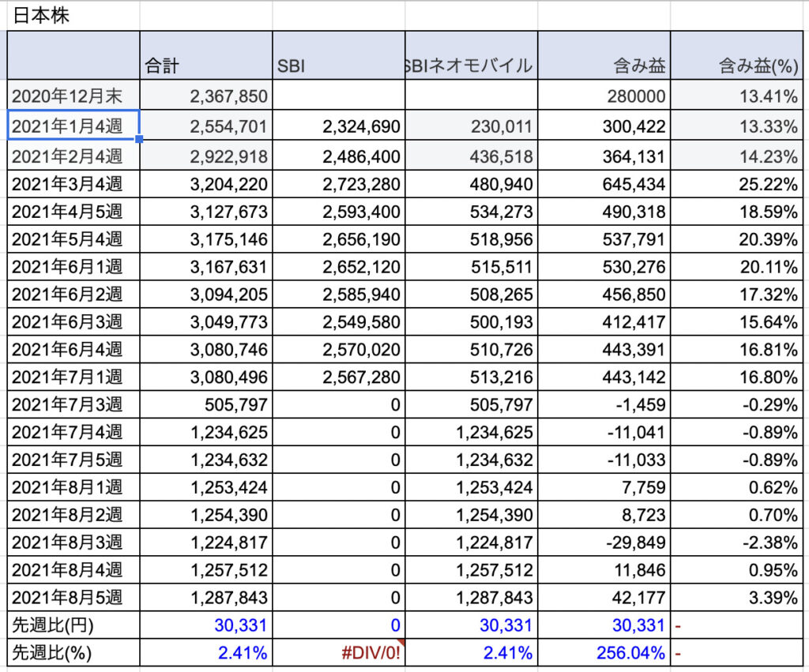Screen dimensions: 809x672
Task: Select the 2020年12月末 row label
Action: (x=73, y=95)
